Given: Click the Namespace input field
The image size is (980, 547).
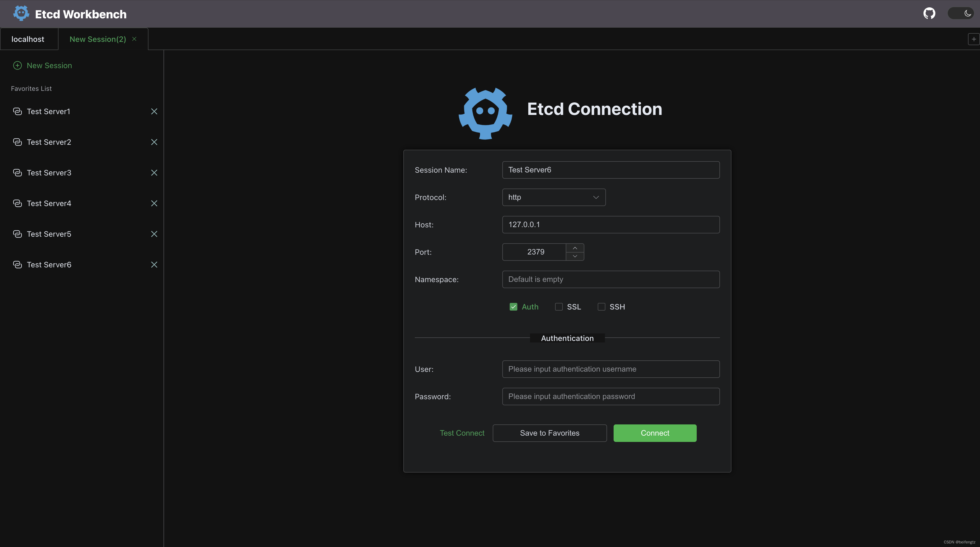Looking at the screenshot, I should [x=611, y=279].
